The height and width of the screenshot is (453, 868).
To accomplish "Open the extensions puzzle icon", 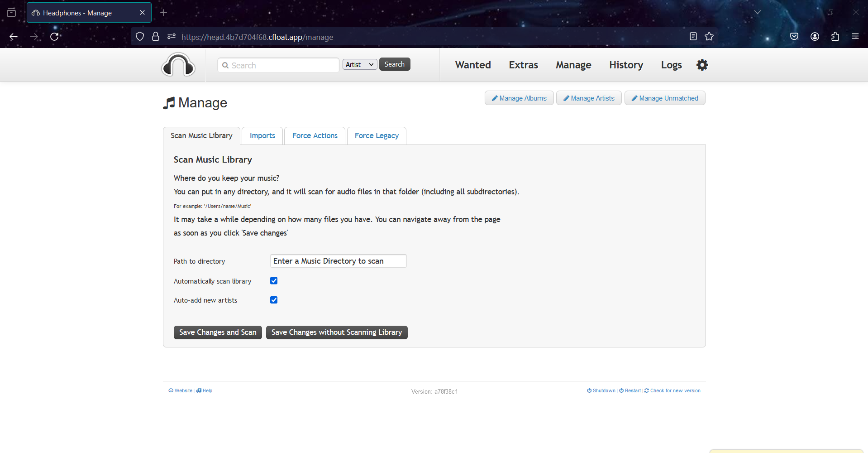I will (x=835, y=37).
